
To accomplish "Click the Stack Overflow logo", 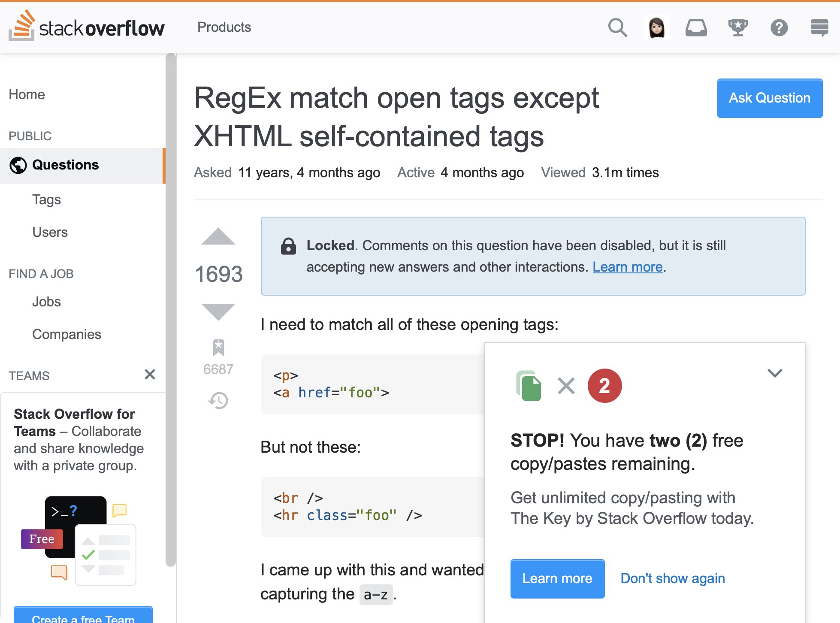I will click(x=87, y=27).
